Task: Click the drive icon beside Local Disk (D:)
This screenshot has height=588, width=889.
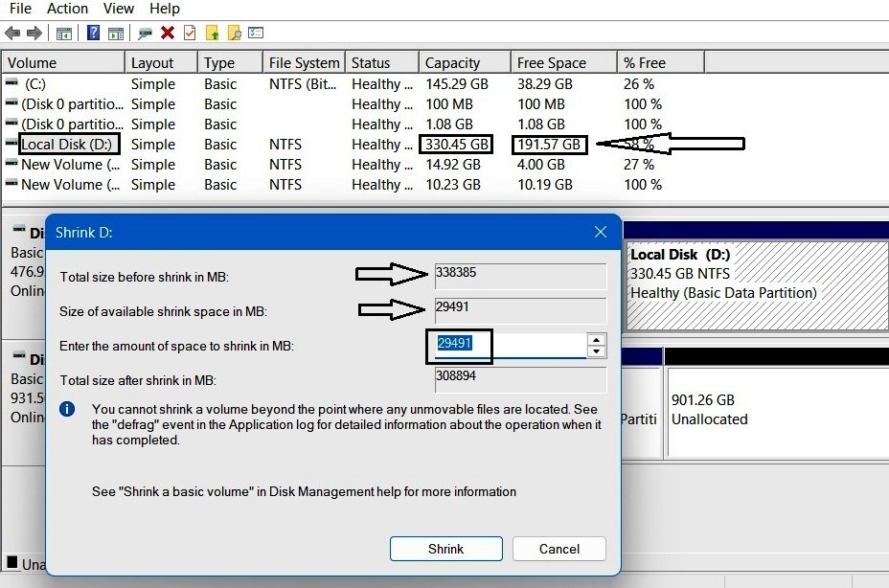Action: pos(11,143)
